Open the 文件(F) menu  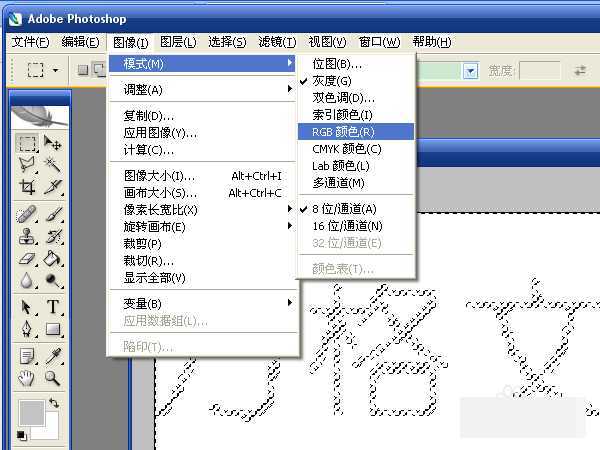coord(30,42)
